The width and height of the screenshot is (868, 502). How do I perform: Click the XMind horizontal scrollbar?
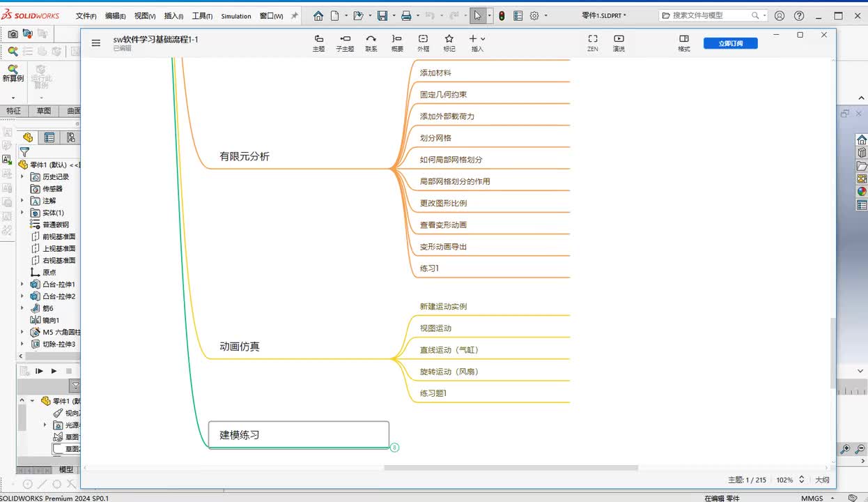point(511,468)
